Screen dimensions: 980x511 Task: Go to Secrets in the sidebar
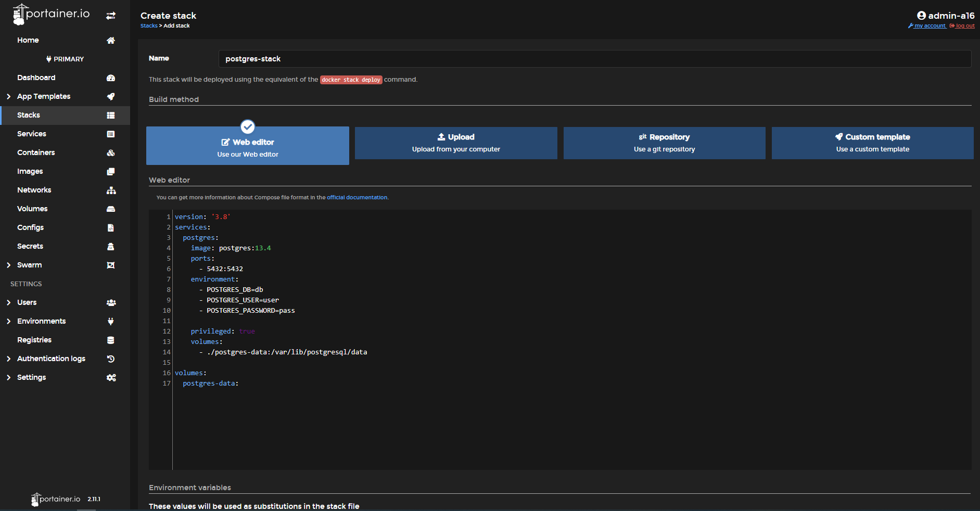pos(30,246)
